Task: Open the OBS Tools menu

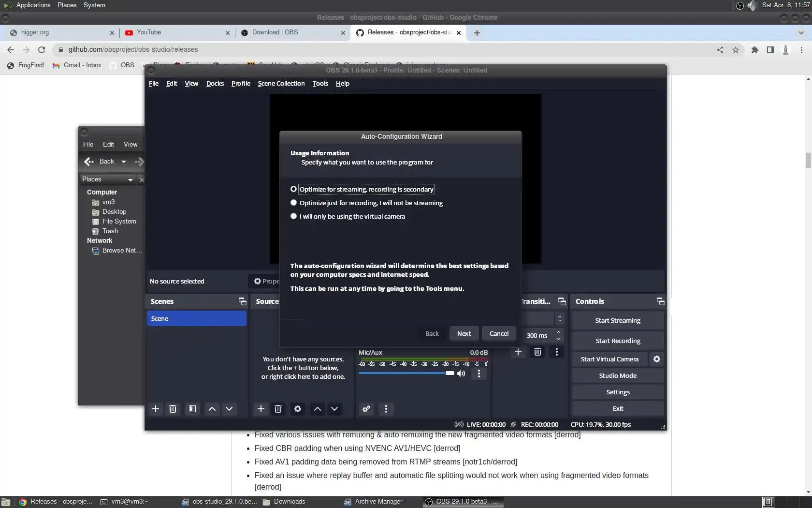Action: (x=320, y=83)
